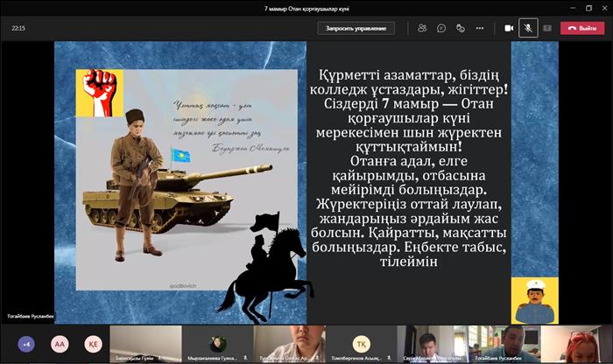Viewport: 613px width, 364px height.
Task: Select the AA participant avatar
Action: click(59, 344)
